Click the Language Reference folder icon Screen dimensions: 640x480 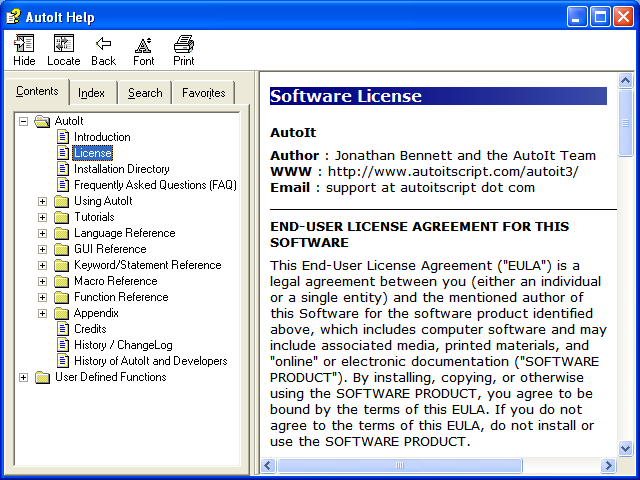[61, 233]
